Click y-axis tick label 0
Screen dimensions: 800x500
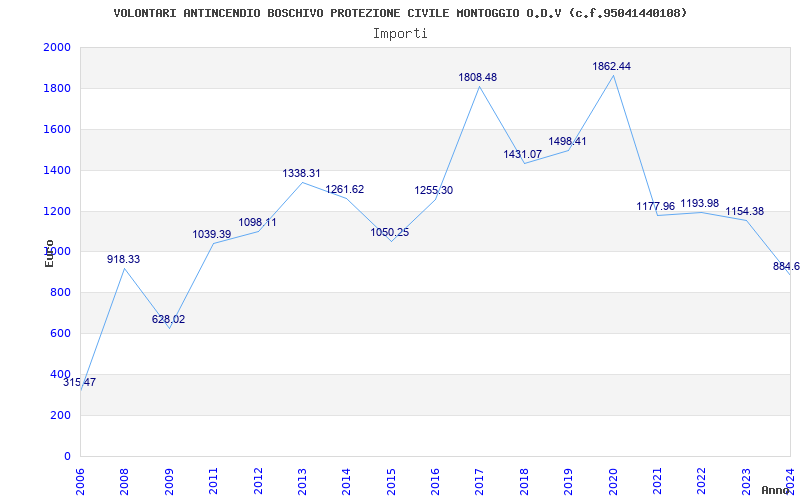click(x=67, y=456)
